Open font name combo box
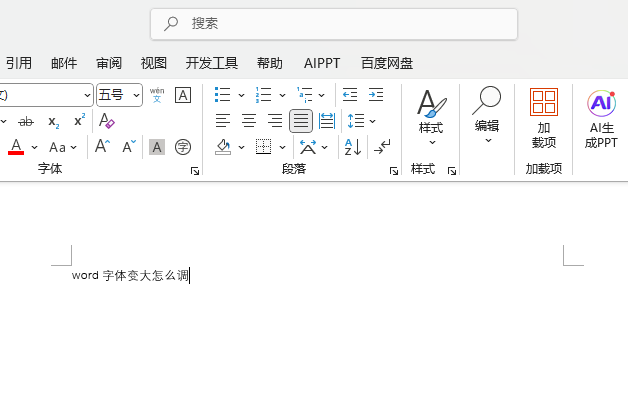The image size is (628, 404). [46, 95]
